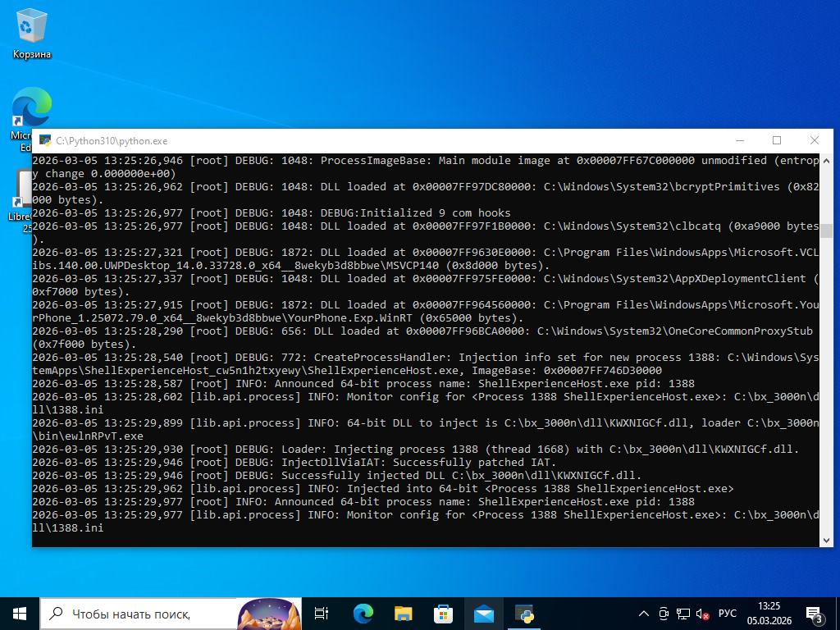840x630 pixels.
Task: Click the muted speaker volume tray icon
Action: (x=702, y=614)
